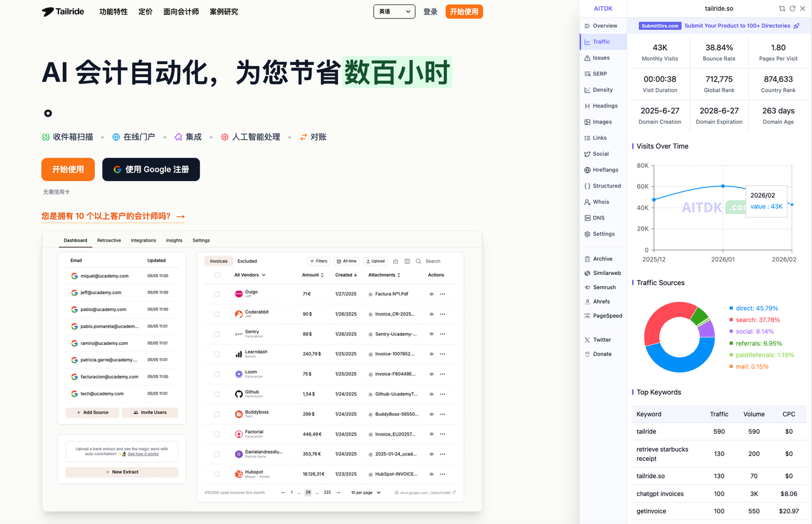Click the Invite Users button
Image resolution: width=812 pixels, height=524 pixels.
150,412
